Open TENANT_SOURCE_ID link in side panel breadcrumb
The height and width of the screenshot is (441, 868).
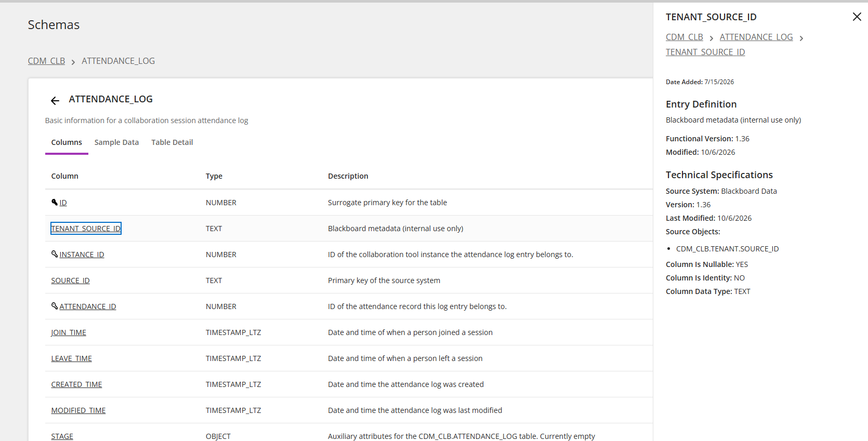[x=705, y=52]
